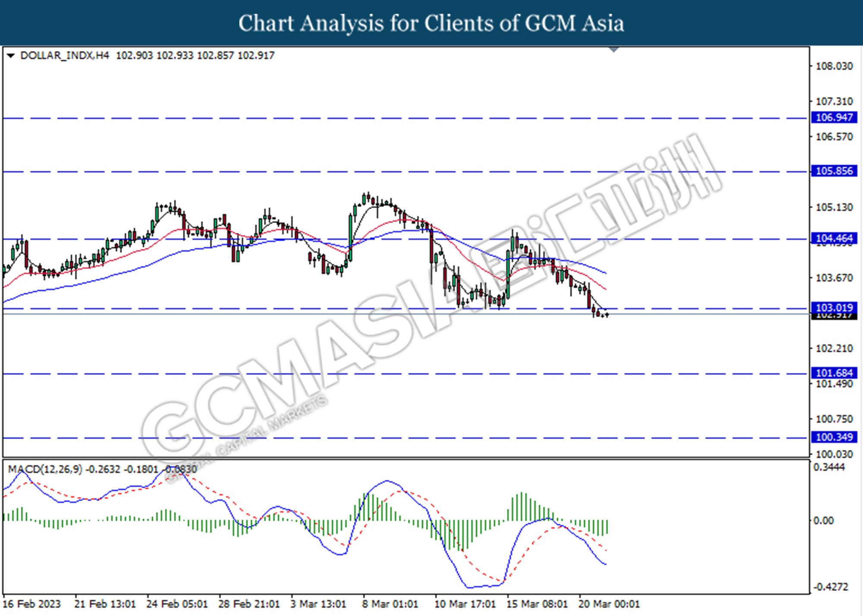Screen dimensions: 863x616
Task: Click the OHLC values 102.903 102.933 text
Action: (x=154, y=56)
